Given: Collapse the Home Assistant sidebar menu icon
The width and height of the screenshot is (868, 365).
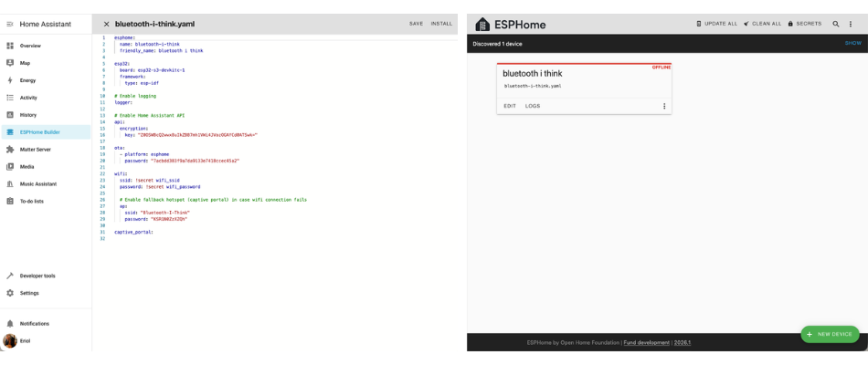Looking at the screenshot, I should pyautogui.click(x=9, y=25).
